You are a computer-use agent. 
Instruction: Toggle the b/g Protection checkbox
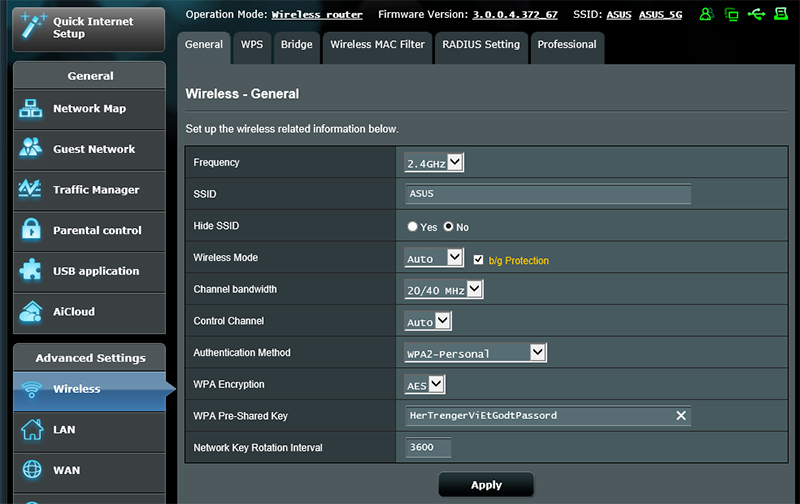coord(479,260)
